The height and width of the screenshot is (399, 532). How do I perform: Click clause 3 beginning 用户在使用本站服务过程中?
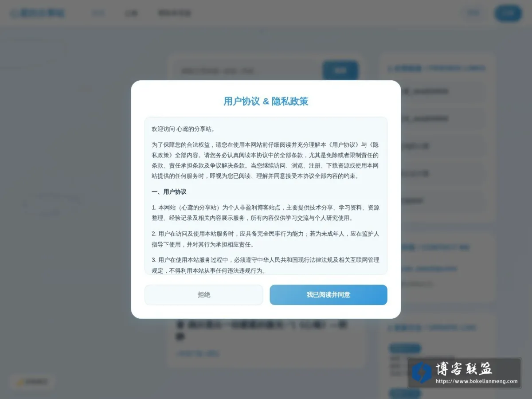coord(266,265)
